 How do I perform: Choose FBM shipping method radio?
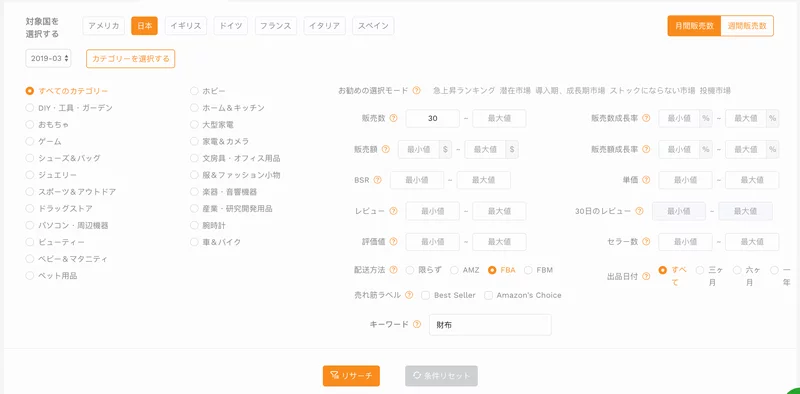pyautogui.click(x=528, y=270)
